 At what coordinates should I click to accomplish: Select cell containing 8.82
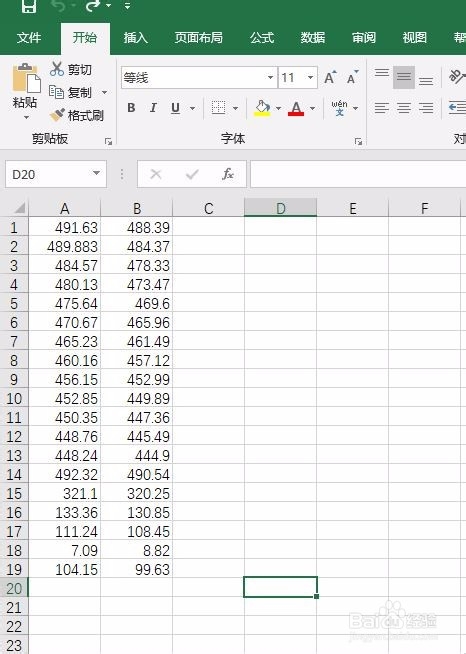(137, 550)
